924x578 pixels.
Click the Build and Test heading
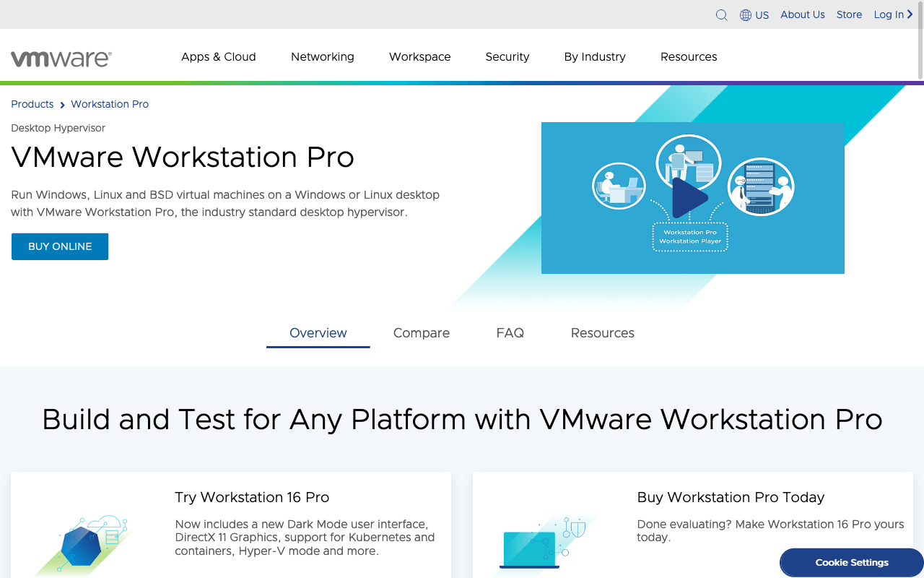[x=462, y=419]
